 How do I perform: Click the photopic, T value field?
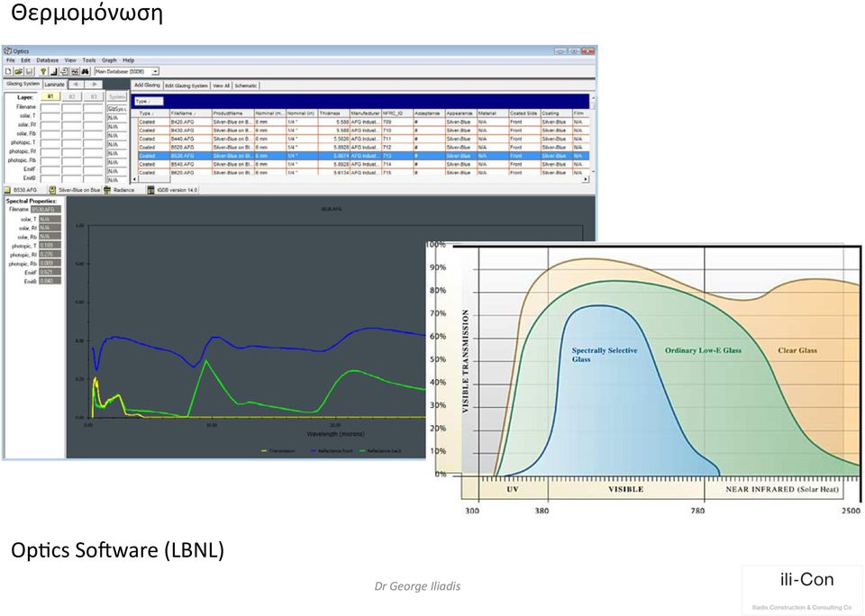50,245
